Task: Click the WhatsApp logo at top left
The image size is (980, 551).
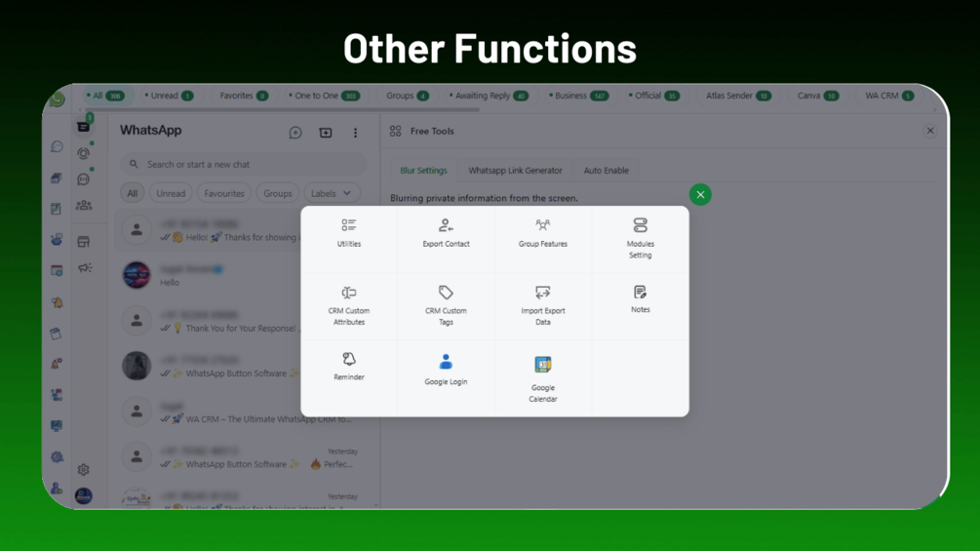Action: [x=57, y=98]
